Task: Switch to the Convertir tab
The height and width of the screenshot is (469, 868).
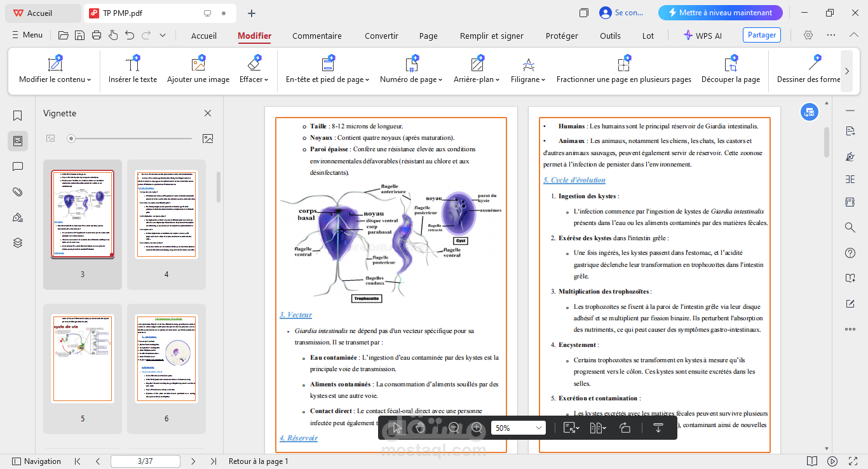Action: (x=381, y=36)
